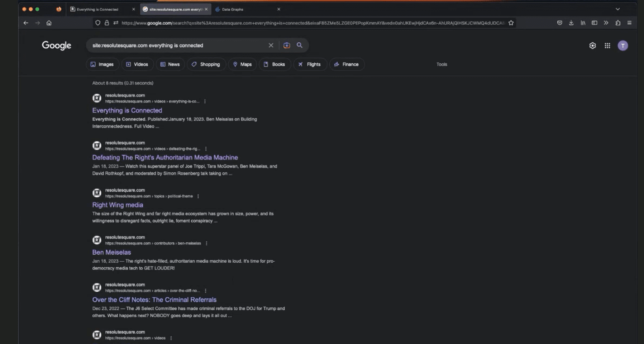Open the extensions puzzle icon
The height and width of the screenshot is (344, 644).
coord(618,23)
